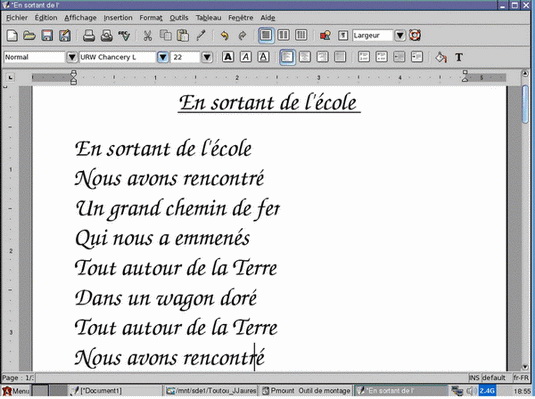Click the network icon in the system tray
The image size is (535, 399).
click(x=457, y=390)
